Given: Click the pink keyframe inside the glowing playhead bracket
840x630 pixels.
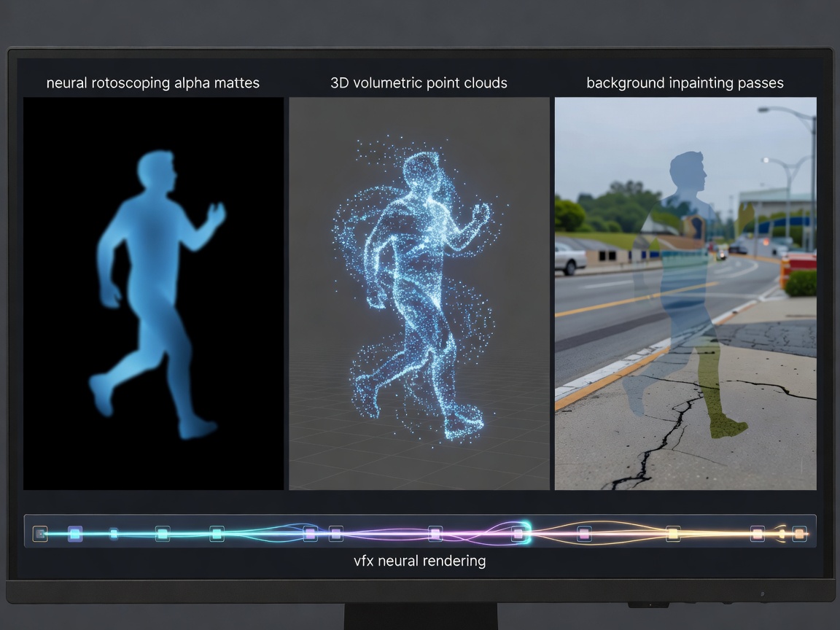Looking at the screenshot, I should click(518, 534).
